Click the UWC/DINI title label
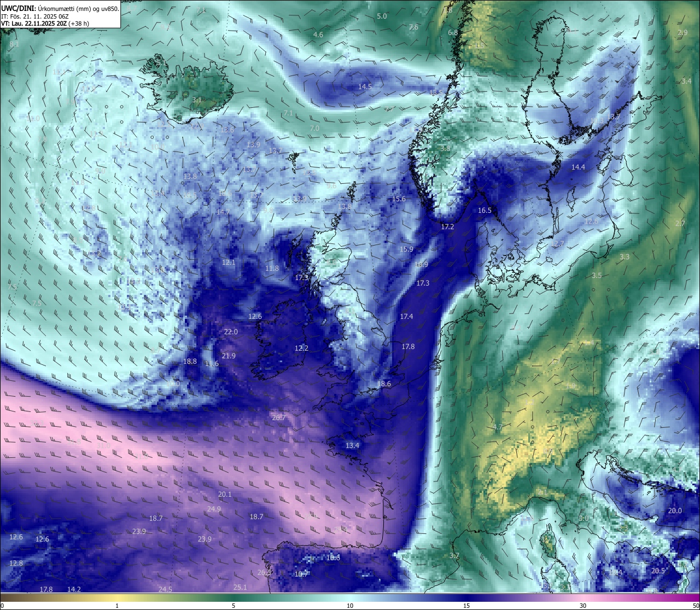The image size is (700, 610). click(x=18, y=9)
